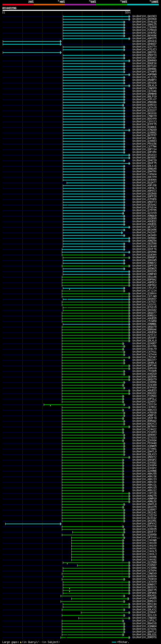Click the Large gaps legend text
This screenshot has height=644, width=161.
tap(31, 642)
